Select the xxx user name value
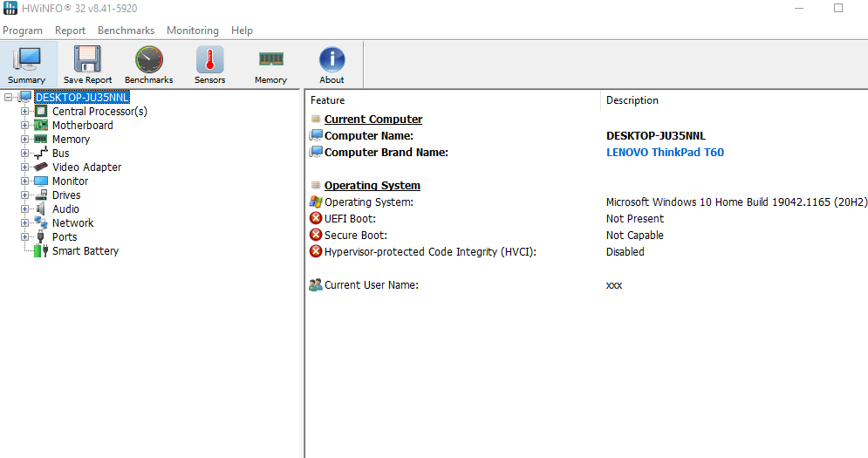This screenshot has height=458, width=868. (x=614, y=285)
